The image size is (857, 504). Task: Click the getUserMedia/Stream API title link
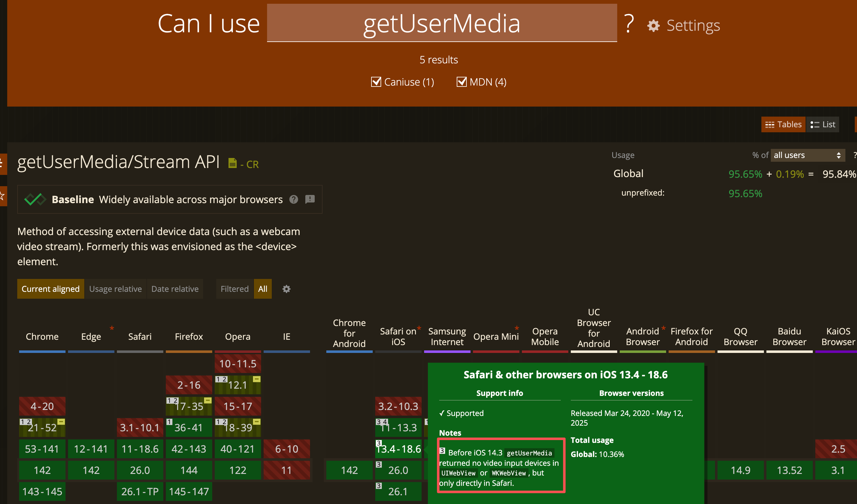[118, 162]
